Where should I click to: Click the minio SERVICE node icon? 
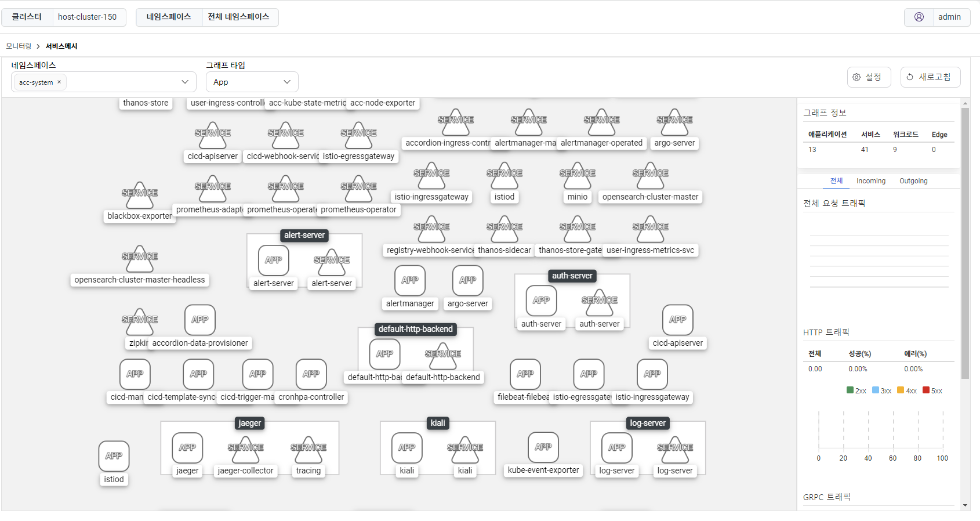point(578,176)
